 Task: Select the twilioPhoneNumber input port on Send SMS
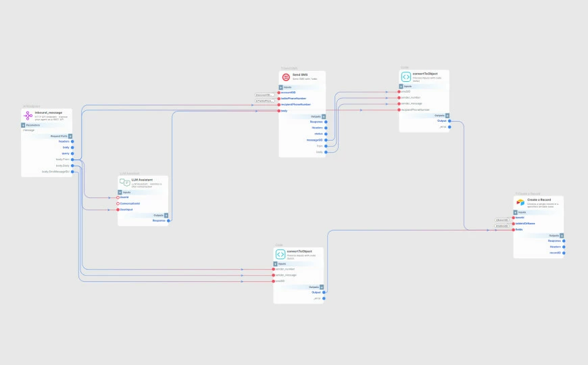click(278, 99)
